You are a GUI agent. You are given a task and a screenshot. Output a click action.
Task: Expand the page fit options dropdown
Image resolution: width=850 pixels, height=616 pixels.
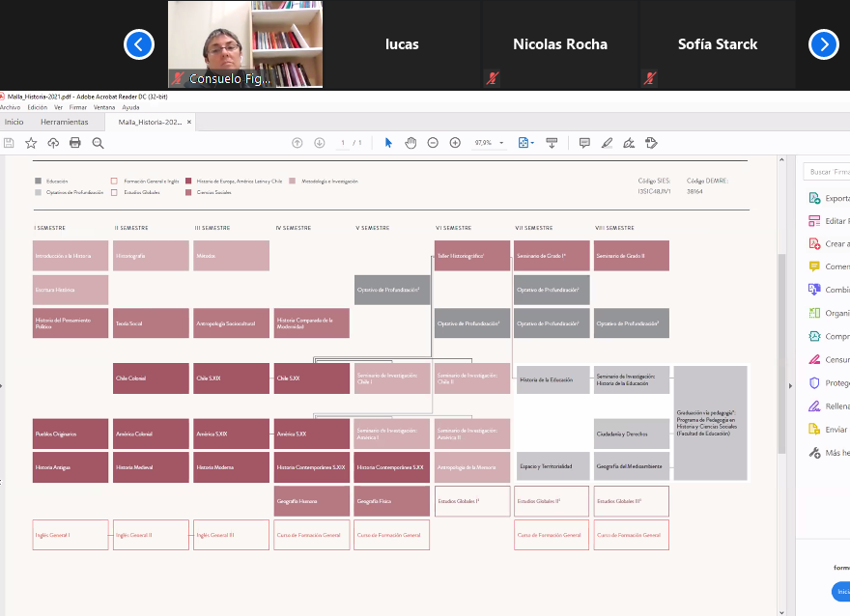526,143
